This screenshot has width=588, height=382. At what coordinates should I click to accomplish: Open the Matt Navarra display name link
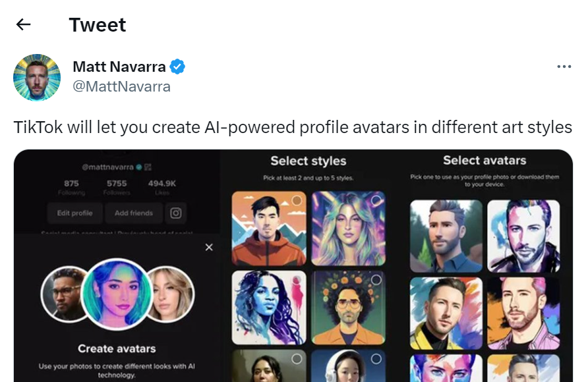coord(119,67)
